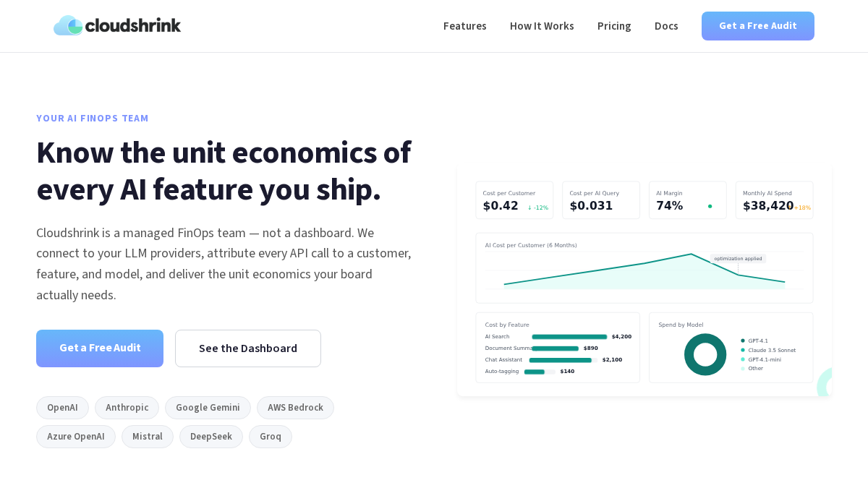Click header Get a Free Audit button
Viewport: 868px width, 488px height.
tap(758, 26)
